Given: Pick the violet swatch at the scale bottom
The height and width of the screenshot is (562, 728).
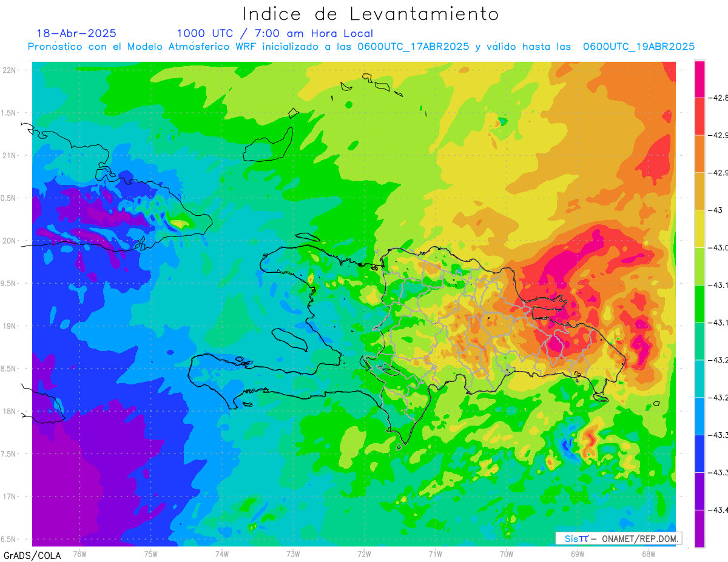Looking at the screenshot, I should (699, 528).
